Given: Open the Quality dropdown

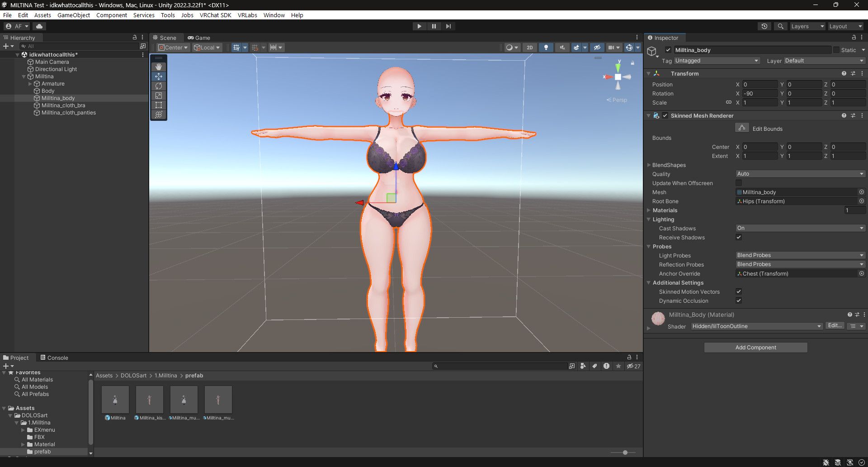Looking at the screenshot, I should (800, 174).
